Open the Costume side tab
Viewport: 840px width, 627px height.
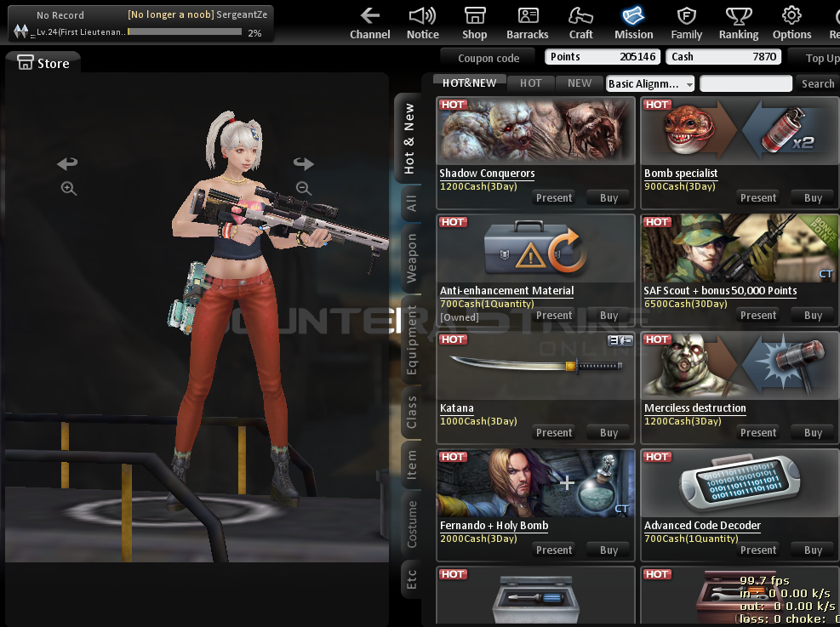[x=411, y=525]
